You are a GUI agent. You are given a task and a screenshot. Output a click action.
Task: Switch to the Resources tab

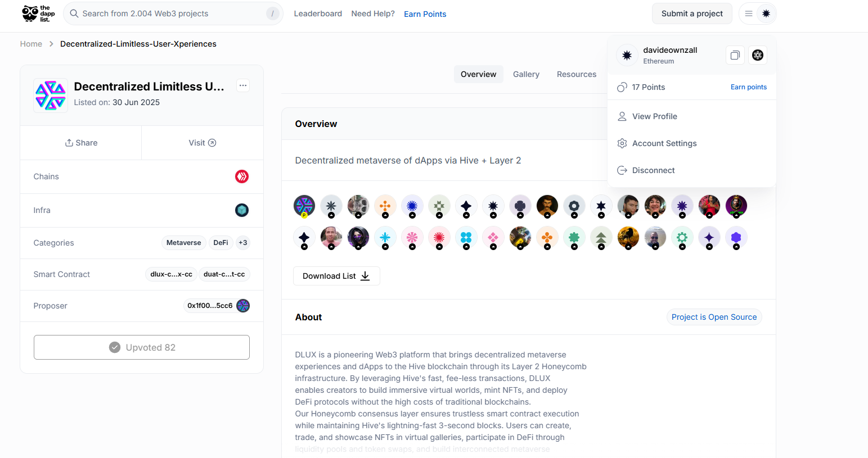point(577,74)
